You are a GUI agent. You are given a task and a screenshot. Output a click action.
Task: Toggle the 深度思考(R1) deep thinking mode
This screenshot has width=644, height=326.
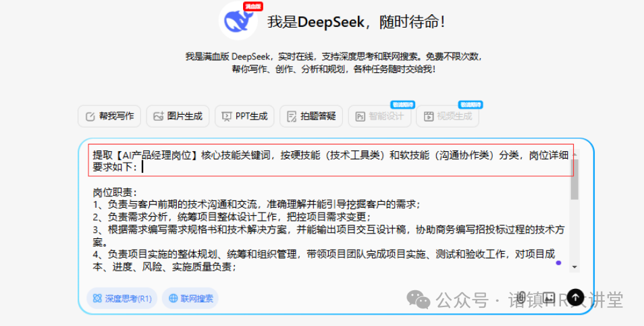pos(122,298)
